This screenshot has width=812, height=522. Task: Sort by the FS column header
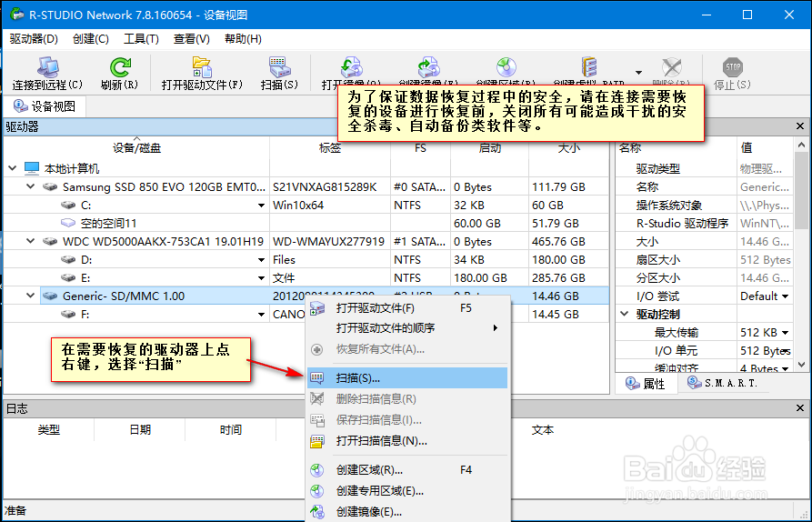(x=420, y=147)
